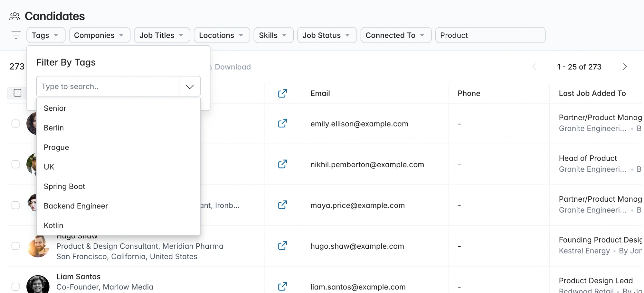Open the Companies filter dropdown
Screen dimensions: 644x293
point(99,35)
